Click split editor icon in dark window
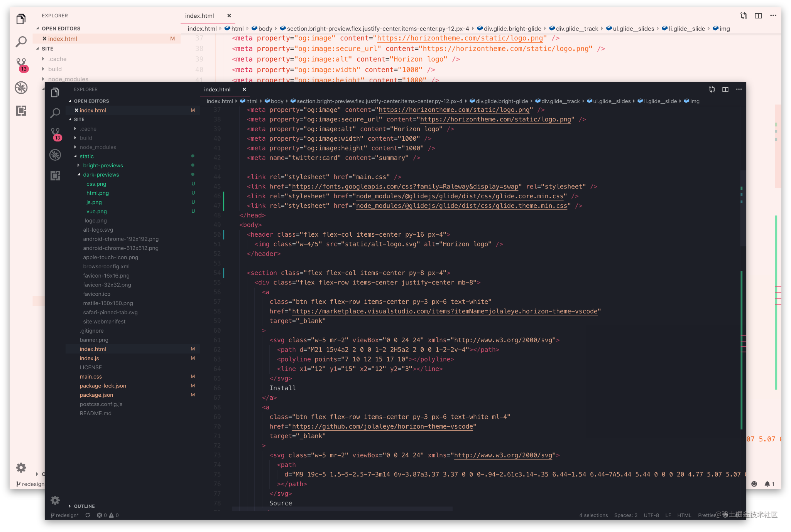791x532 pixels. 725,89
